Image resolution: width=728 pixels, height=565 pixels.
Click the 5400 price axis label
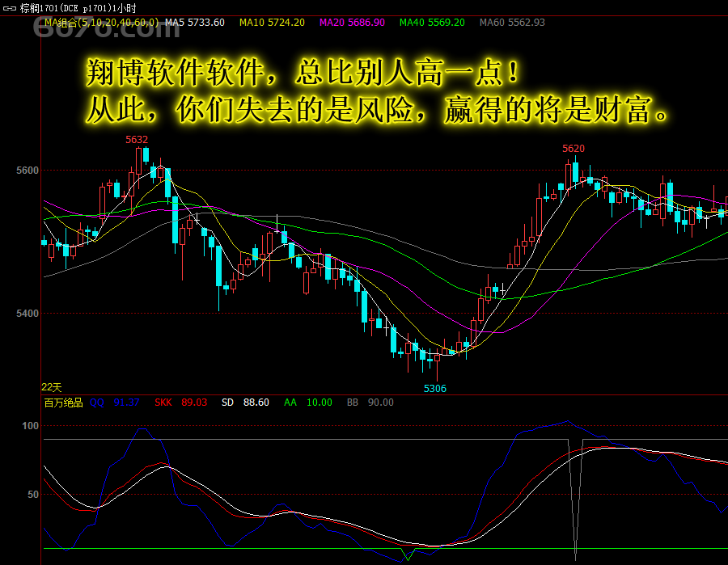tap(28, 313)
